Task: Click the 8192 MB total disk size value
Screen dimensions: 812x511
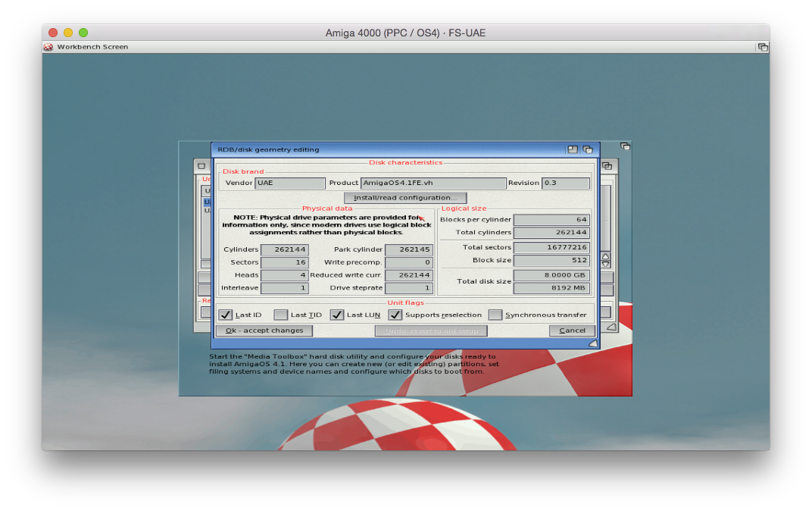Action: pyautogui.click(x=551, y=288)
